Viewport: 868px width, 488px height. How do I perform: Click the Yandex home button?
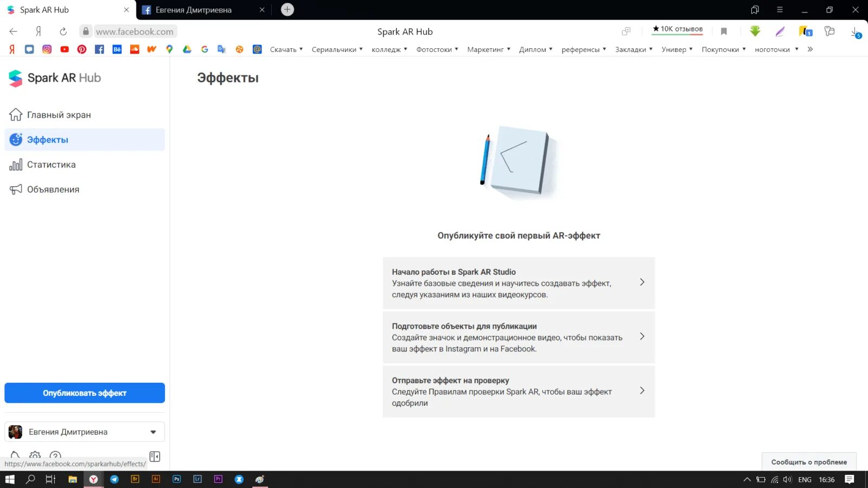click(x=38, y=31)
